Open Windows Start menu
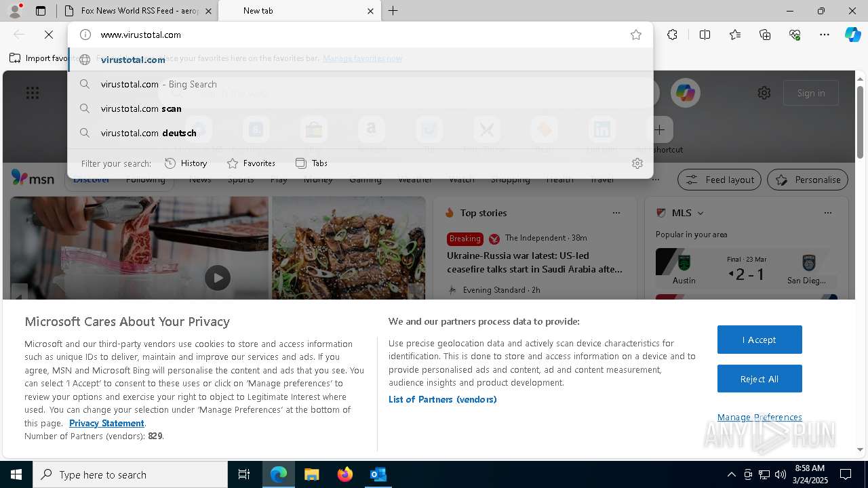Screen dimensions: 868x488 [16, 474]
